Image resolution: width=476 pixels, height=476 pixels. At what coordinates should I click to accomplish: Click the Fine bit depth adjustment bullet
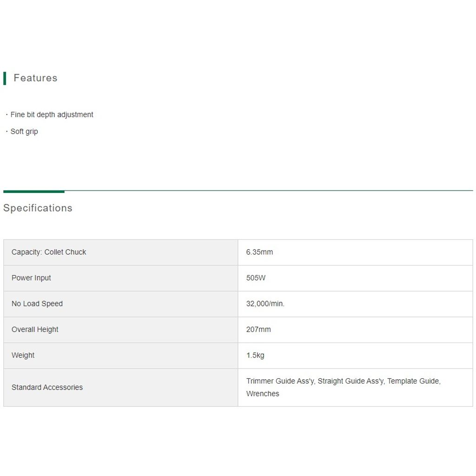pos(52,115)
